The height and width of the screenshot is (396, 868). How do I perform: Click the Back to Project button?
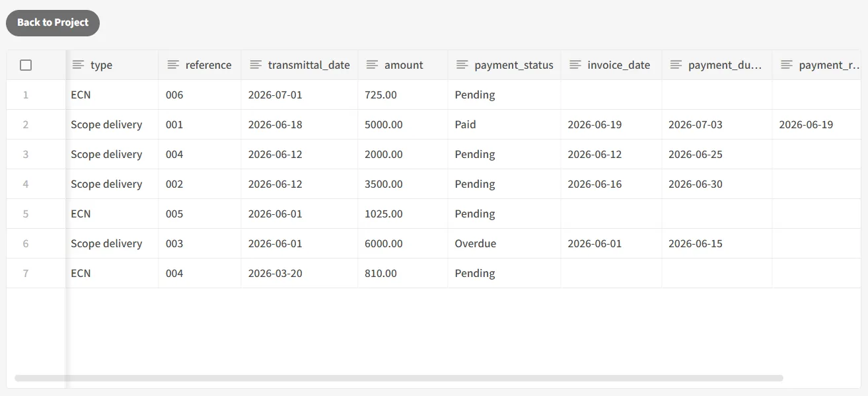[x=53, y=22]
